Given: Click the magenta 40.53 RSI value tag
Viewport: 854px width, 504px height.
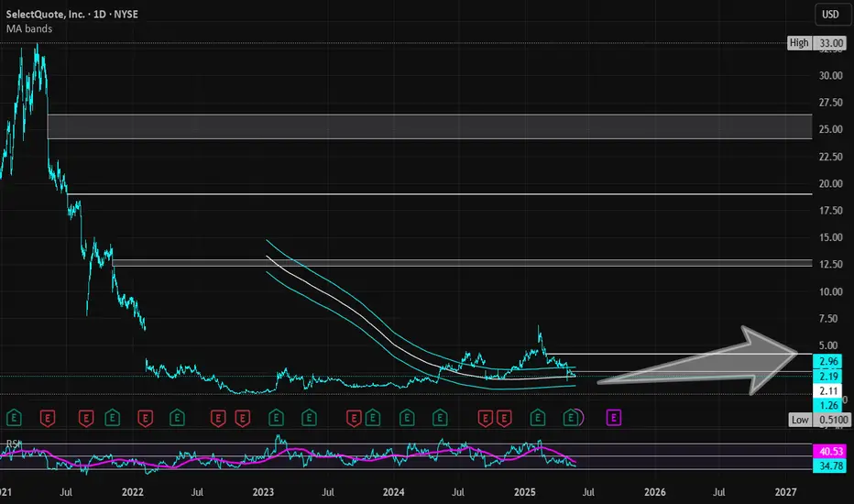Looking at the screenshot, I should coord(830,452).
